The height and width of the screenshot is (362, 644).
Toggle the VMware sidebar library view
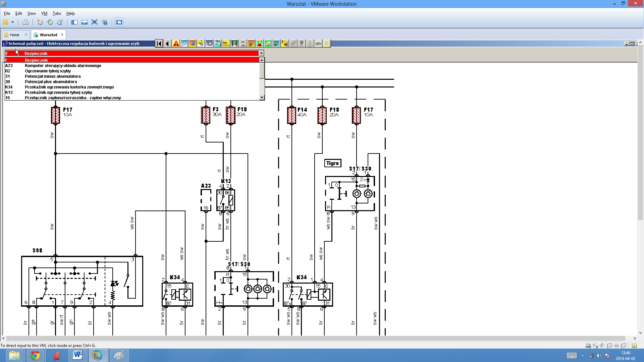pos(74,22)
